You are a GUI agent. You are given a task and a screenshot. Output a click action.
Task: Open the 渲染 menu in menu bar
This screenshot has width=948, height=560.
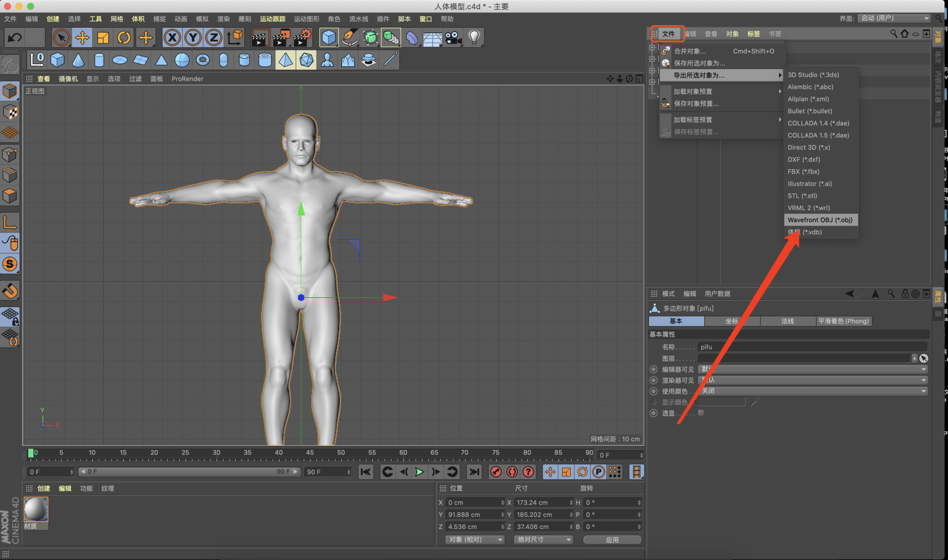tap(224, 19)
